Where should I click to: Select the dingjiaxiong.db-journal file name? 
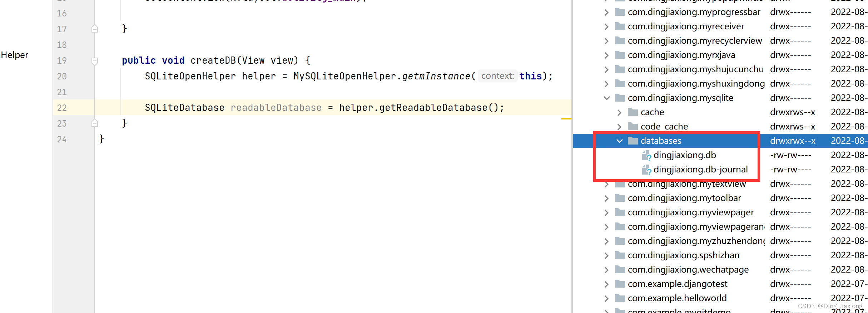click(700, 170)
